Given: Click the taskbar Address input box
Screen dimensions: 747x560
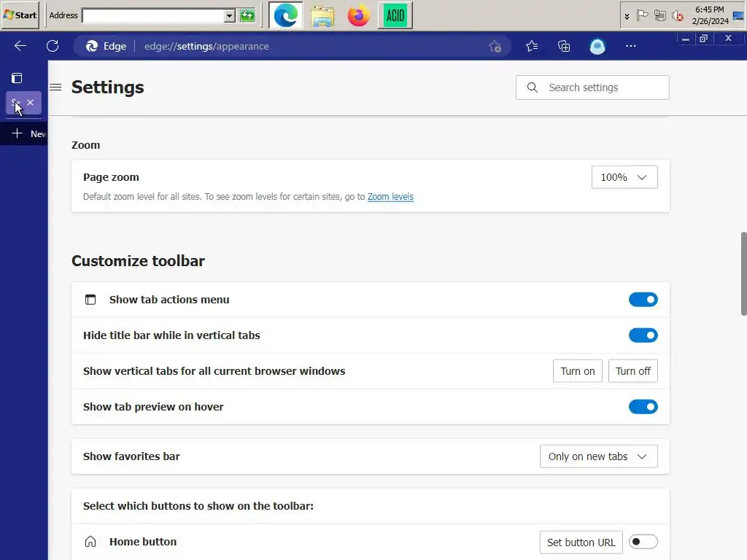Looking at the screenshot, I should [x=153, y=16].
